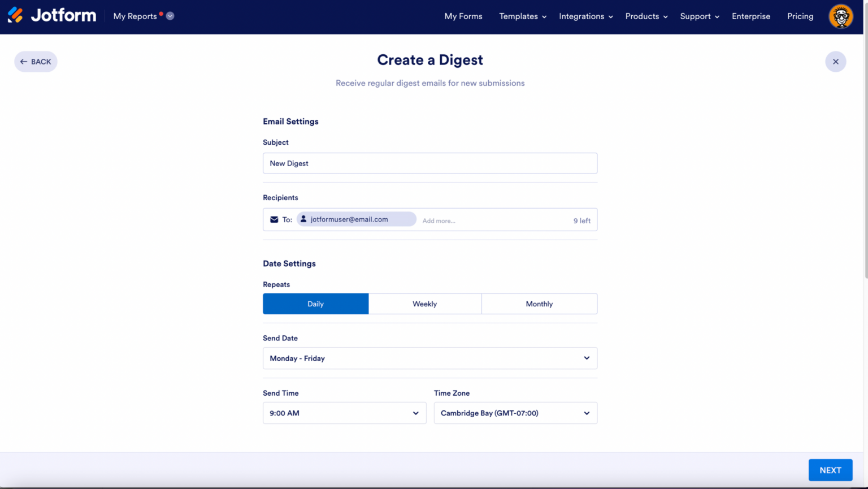Image resolution: width=868 pixels, height=489 pixels.
Task: Click the envelope icon beside To field
Action: pos(274,219)
